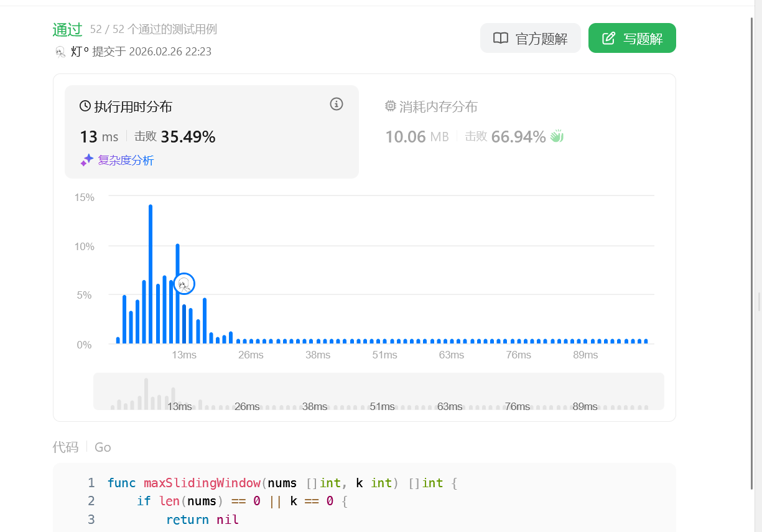Click maxSlidingWindow in code line 1
762x532 pixels.
[x=202, y=483]
